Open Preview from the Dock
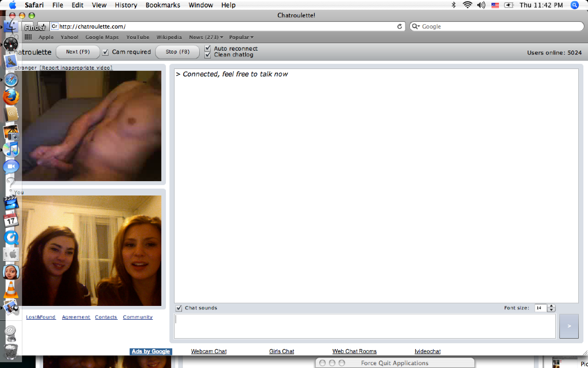 [x=11, y=308]
